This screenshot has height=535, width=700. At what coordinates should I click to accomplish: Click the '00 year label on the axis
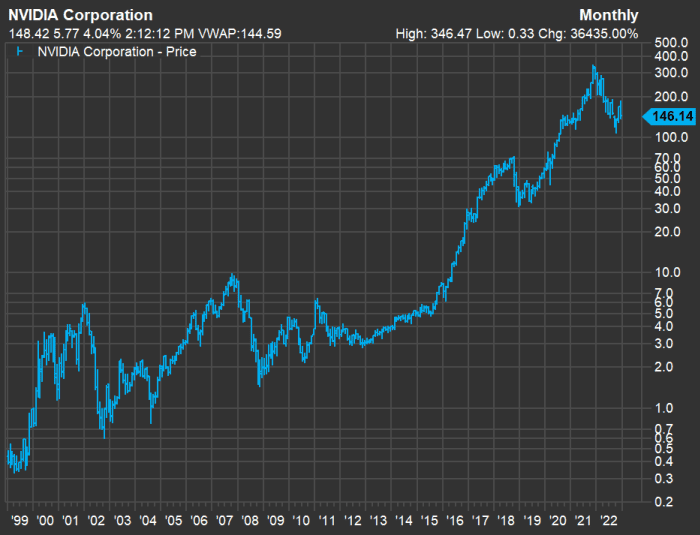(45, 520)
